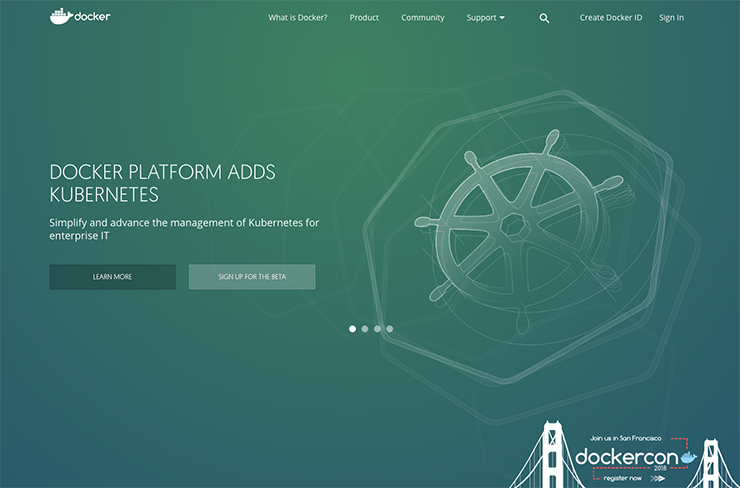Image resolution: width=740 pixels, height=488 pixels.
Task: Click the Sign In link
Action: tap(671, 17)
